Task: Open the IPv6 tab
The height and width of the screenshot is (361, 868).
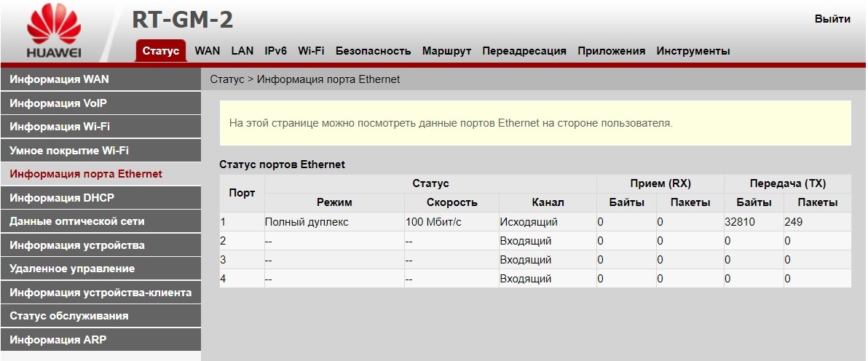Action: 275,51
